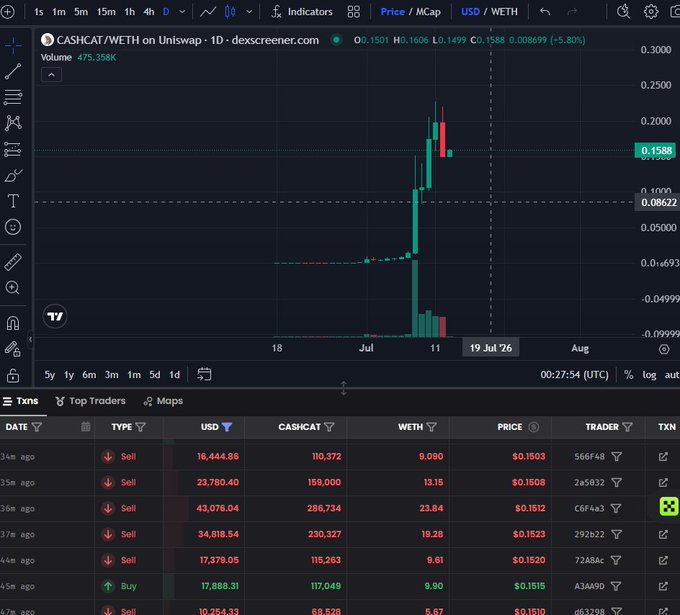Open the emoji icons tool
Image resolution: width=680 pixels, height=615 pixels.
[x=13, y=227]
